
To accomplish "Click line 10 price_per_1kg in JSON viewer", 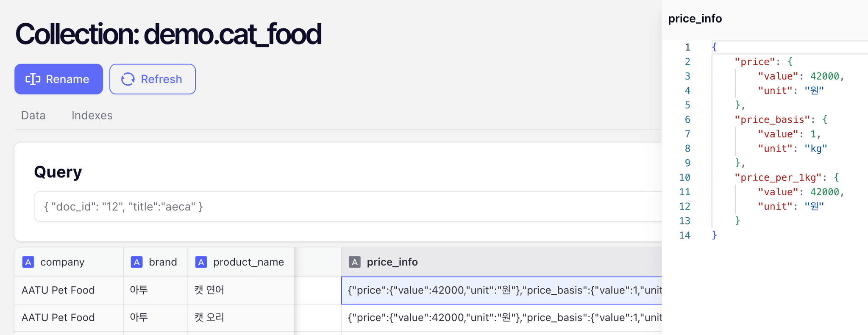I will click(x=778, y=177).
